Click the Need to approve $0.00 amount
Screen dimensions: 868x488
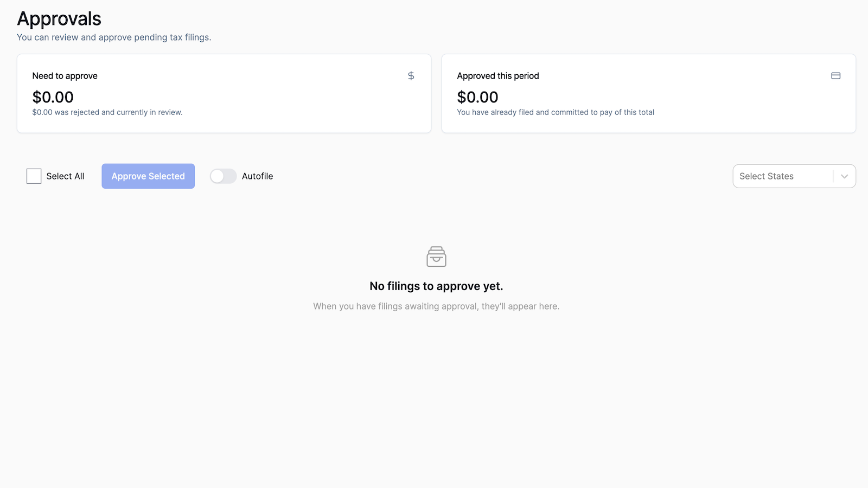[53, 97]
